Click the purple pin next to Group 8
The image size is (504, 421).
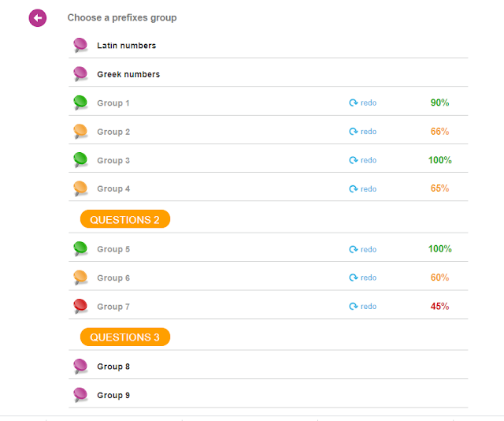click(x=80, y=366)
